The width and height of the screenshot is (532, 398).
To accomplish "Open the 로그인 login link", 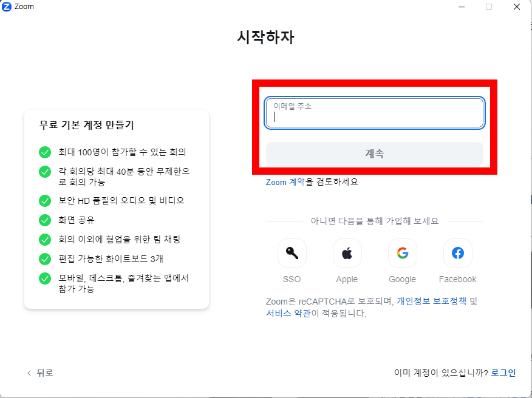I will point(503,373).
